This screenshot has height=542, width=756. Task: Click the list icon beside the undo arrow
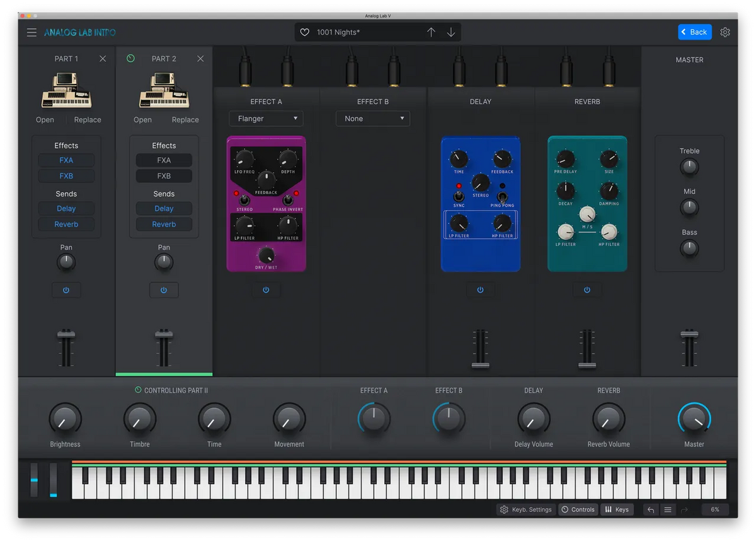668,509
